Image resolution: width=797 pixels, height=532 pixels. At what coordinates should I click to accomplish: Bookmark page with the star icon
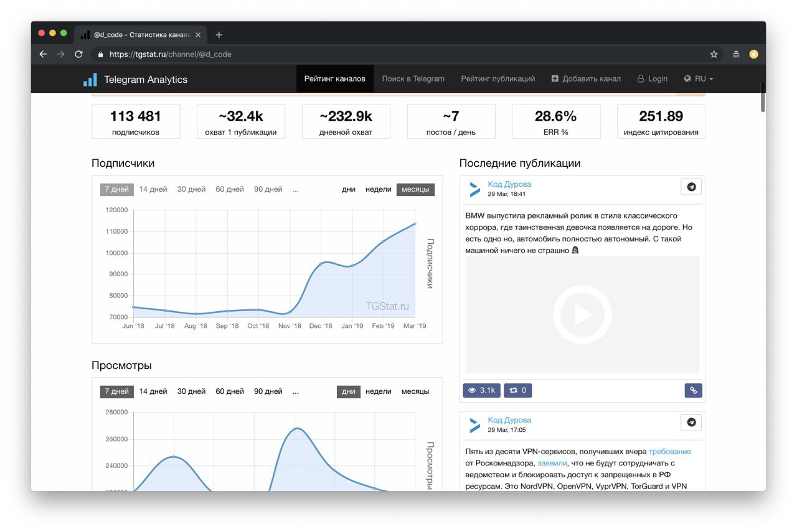714,54
